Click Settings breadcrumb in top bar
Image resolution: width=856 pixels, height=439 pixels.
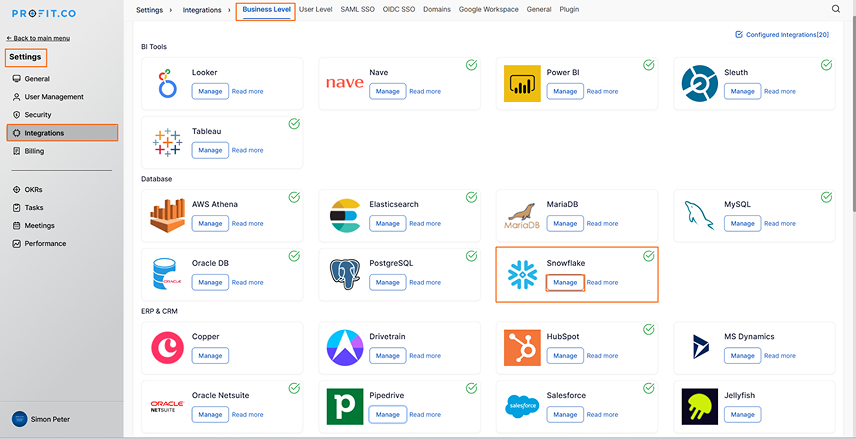[149, 10]
